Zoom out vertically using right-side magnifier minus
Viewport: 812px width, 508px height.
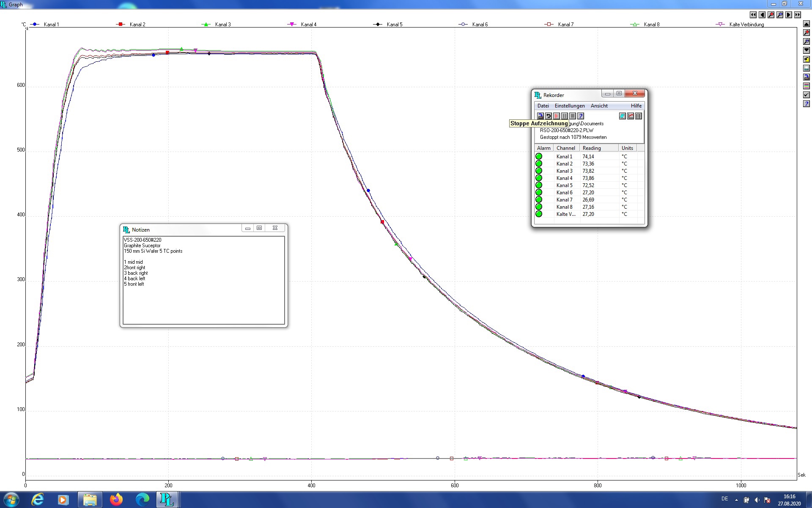click(x=807, y=41)
